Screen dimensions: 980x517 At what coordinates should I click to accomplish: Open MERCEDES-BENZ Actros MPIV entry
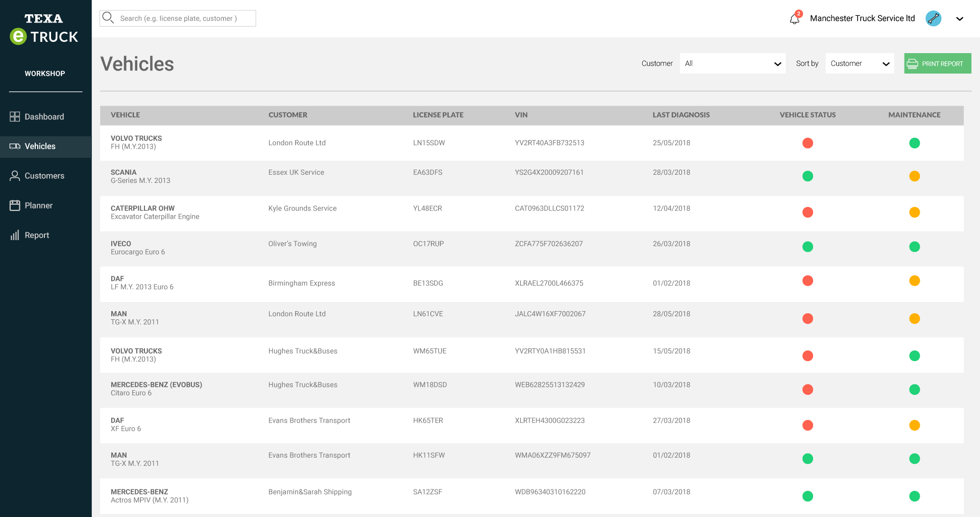tap(150, 496)
